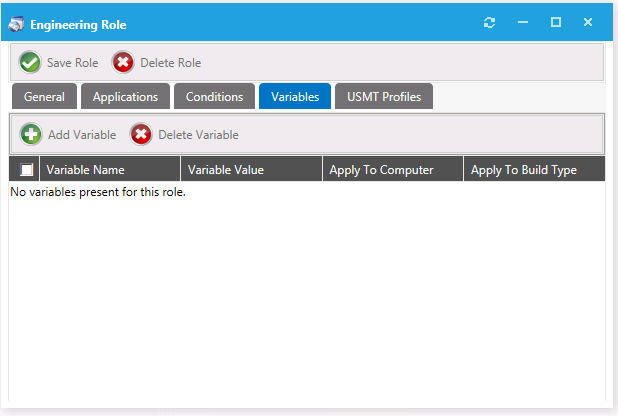Select the Variables tab
Viewport: 618px width, 416px height.
pos(294,97)
